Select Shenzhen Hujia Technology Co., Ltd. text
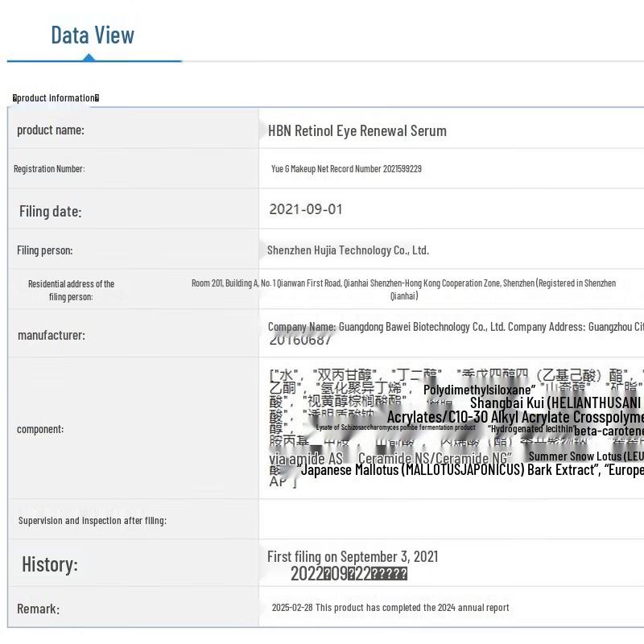The height and width of the screenshot is (644, 644). (348, 250)
